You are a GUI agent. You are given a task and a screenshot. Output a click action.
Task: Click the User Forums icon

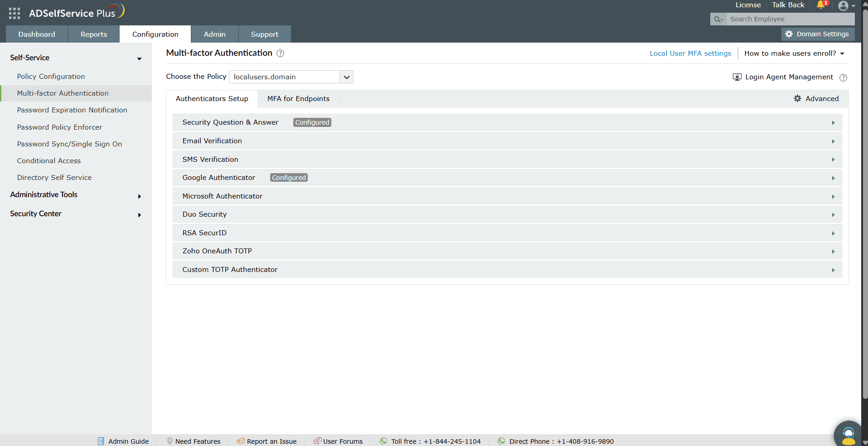[x=317, y=441]
